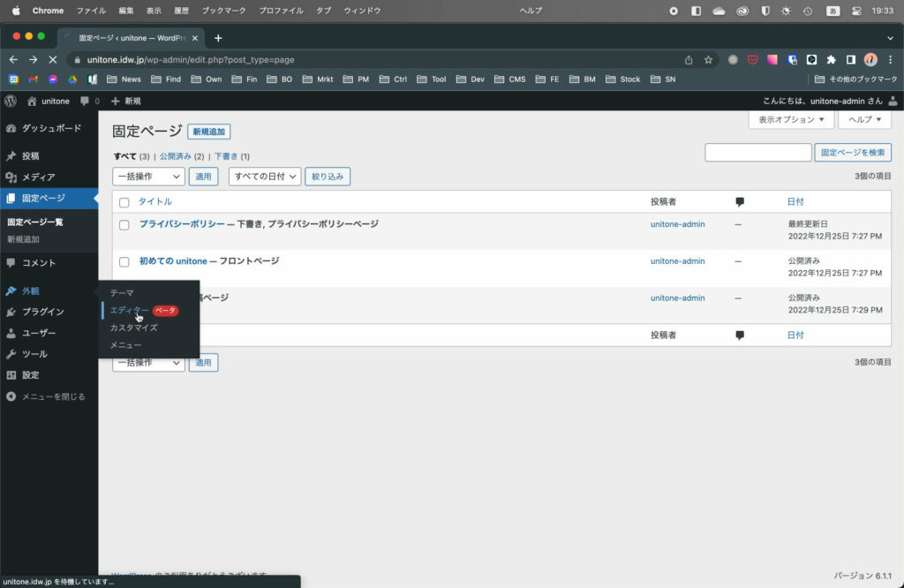Select エディター in the 外観 submenu
The height and width of the screenshot is (588, 904).
pos(129,310)
